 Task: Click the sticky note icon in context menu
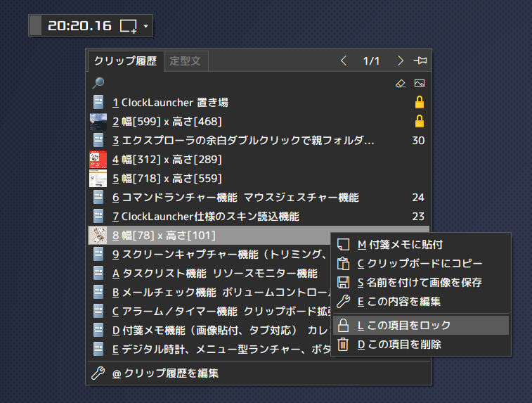click(x=344, y=245)
